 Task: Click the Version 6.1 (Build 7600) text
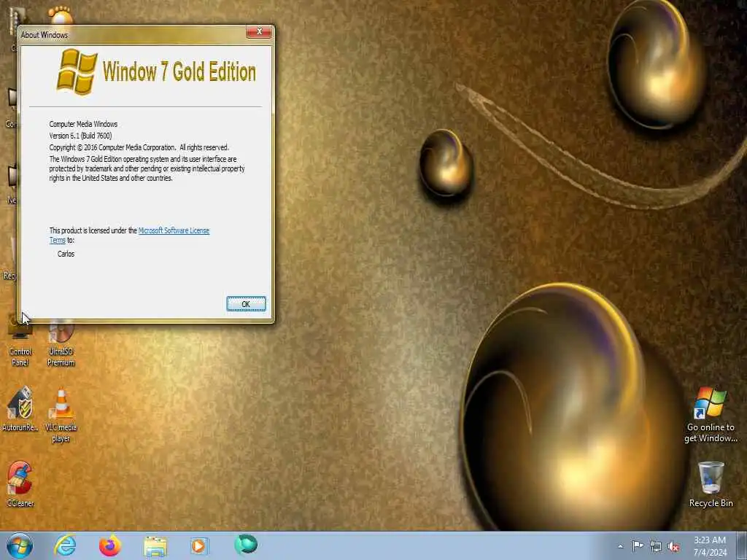pyautogui.click(x=80, y=136)
